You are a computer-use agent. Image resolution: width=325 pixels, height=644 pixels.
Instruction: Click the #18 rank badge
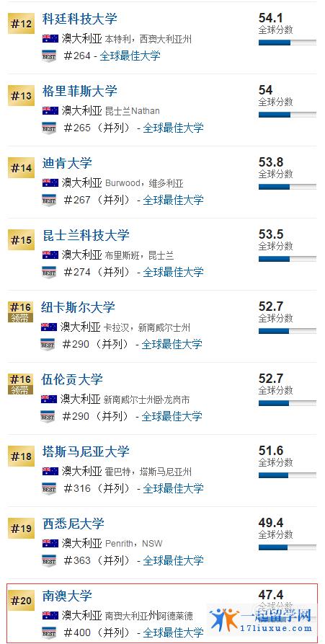(22, 456)
